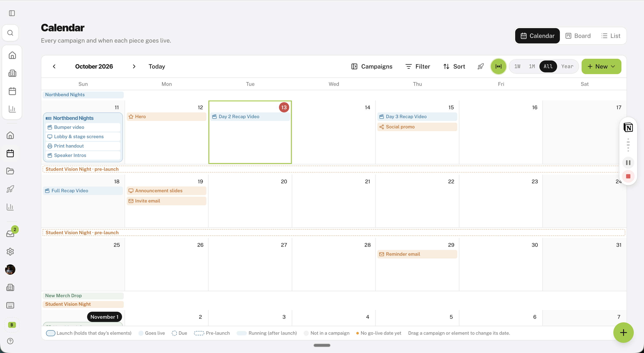Open the Speaker Intros element
This screenshot has height=353, width=644.
[83, 155]
